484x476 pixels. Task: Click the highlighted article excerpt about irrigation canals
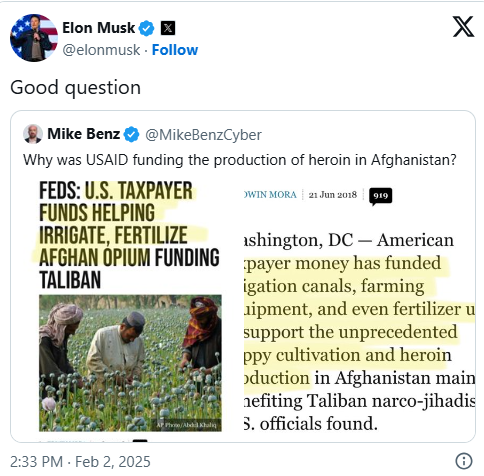tap(359, 320)
